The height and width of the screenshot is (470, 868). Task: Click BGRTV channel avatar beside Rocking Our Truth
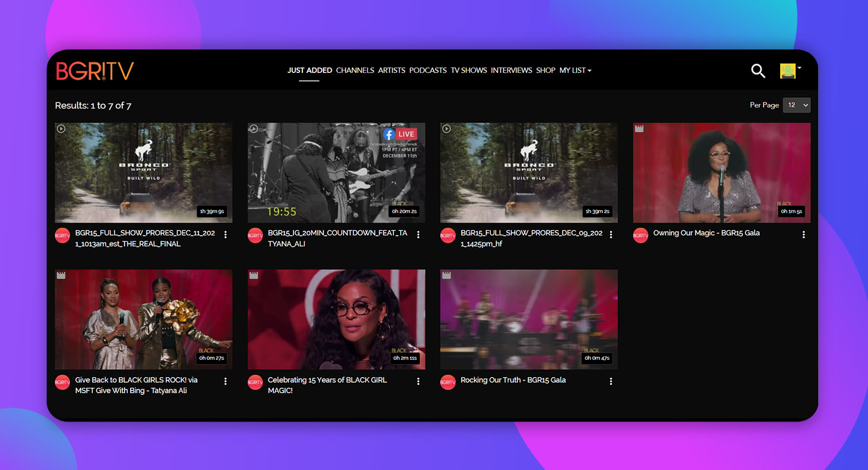[x=448, y=383]
